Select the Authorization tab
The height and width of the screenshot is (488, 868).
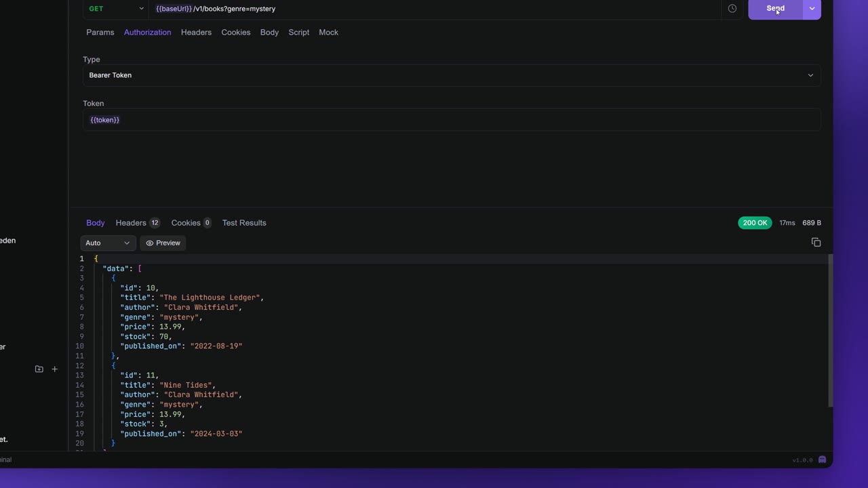[x=147, y=33]
